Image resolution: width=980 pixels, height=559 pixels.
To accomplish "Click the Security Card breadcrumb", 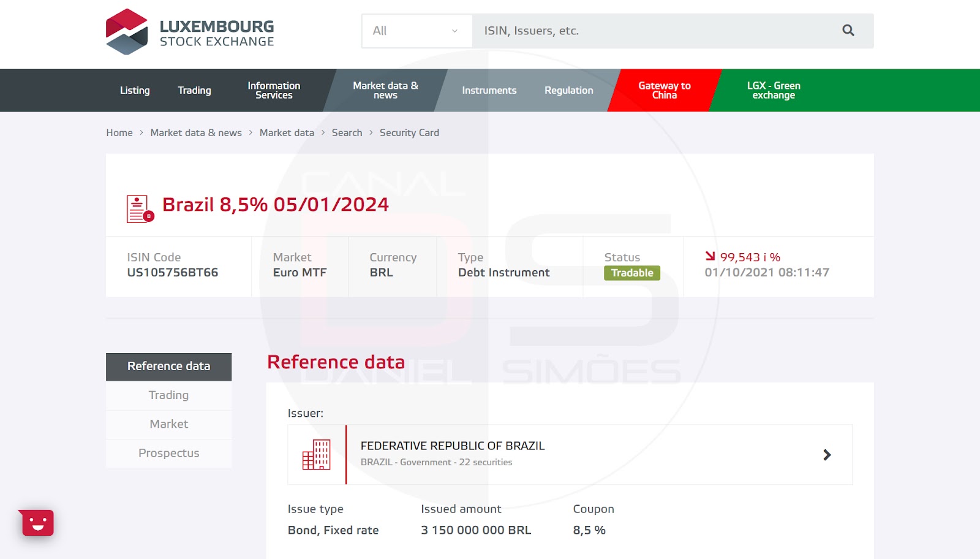I will [409, 132].
